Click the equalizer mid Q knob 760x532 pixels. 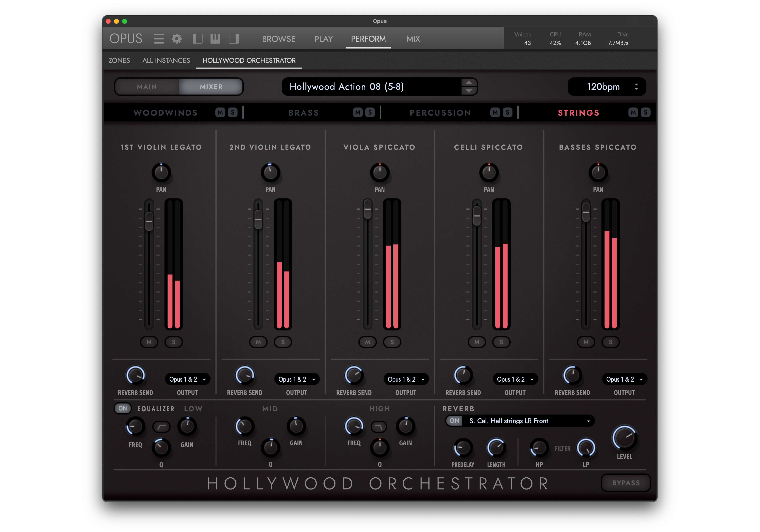270,447
